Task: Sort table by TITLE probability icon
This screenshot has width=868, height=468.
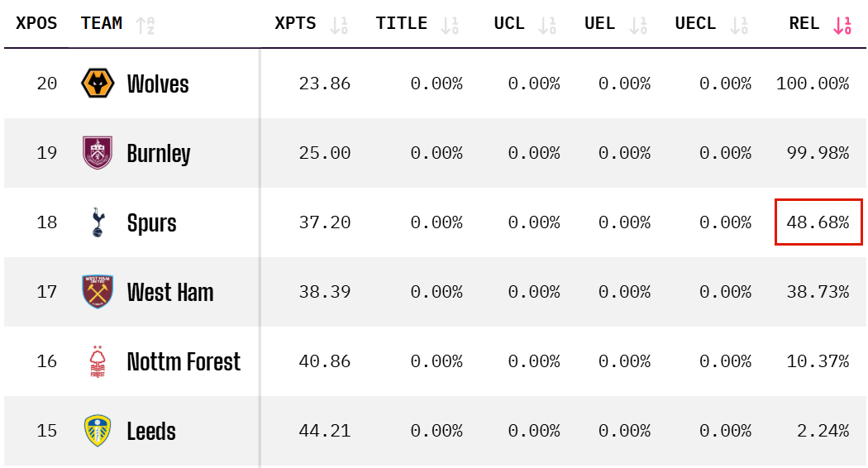Action: point(450,25)
